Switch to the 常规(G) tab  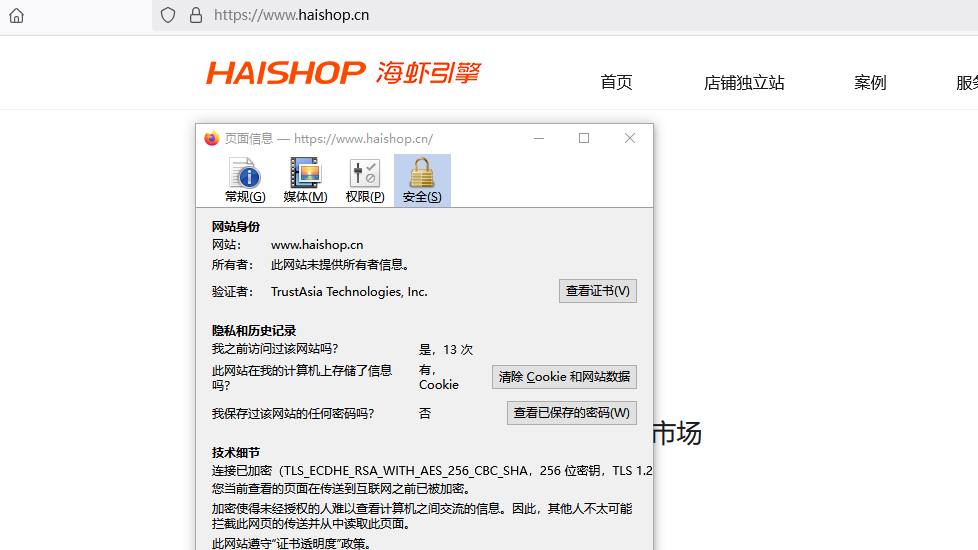pyautogui.click(x=245, y=180)
